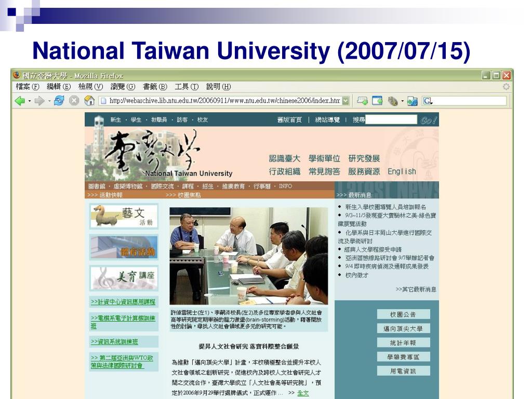532x399 pixels.
Task: Open the 書籤 (B) bookmarks menu
Action: [x=155, y=87]
